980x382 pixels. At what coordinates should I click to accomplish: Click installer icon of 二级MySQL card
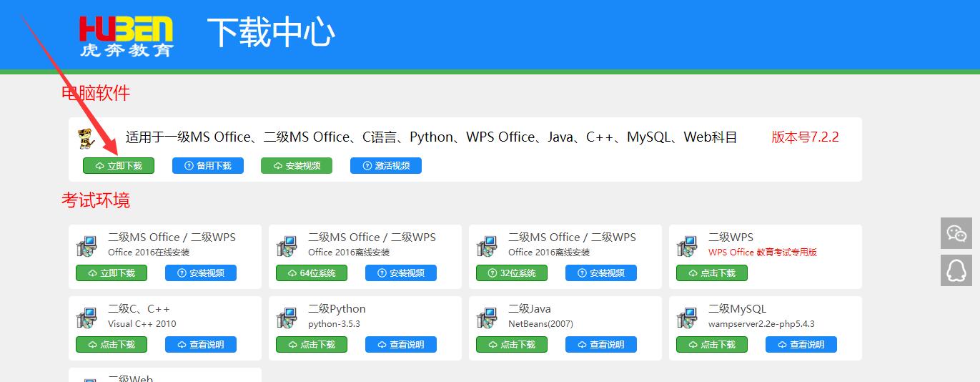687,317
